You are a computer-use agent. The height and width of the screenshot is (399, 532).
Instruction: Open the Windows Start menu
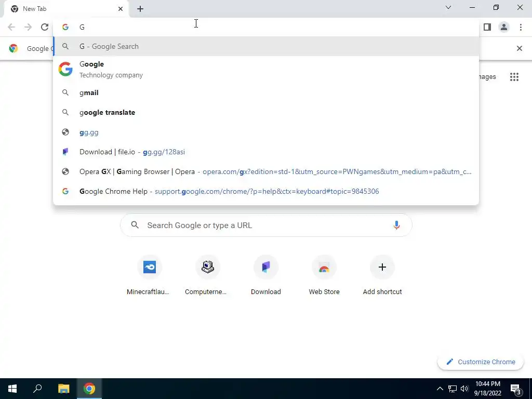pyautogui.click(x=12, y=389)
